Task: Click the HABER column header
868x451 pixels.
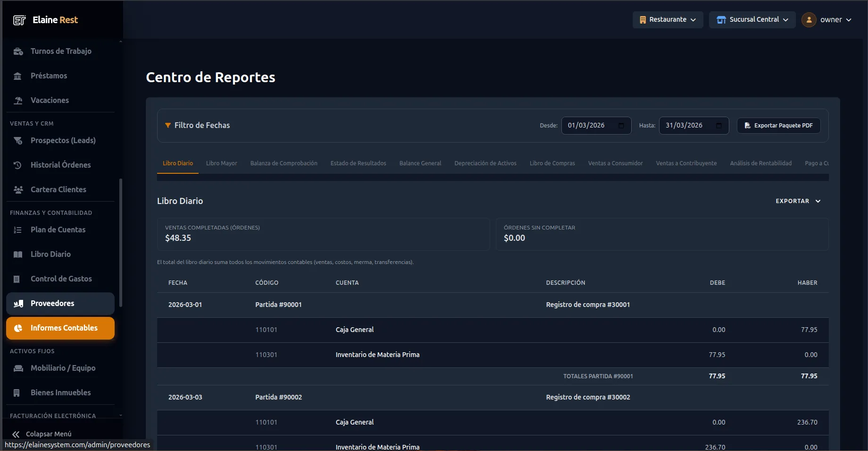Action: pos(807,283)
